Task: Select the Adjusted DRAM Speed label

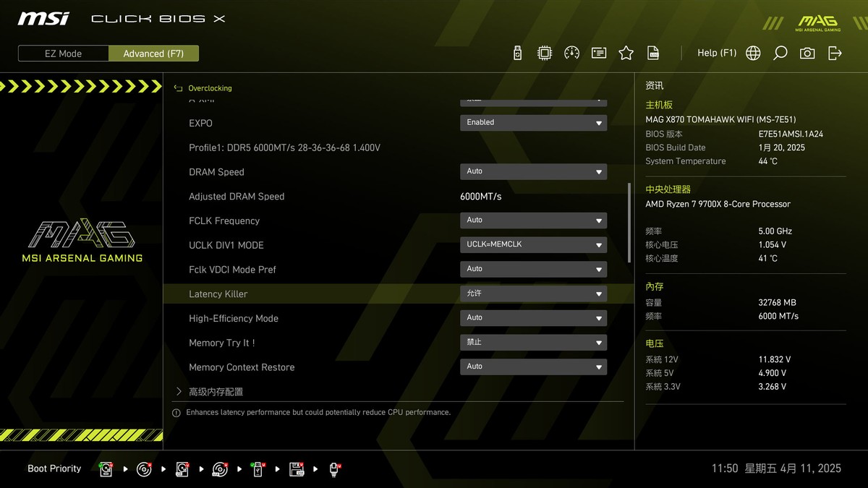Action: point(237,197)
